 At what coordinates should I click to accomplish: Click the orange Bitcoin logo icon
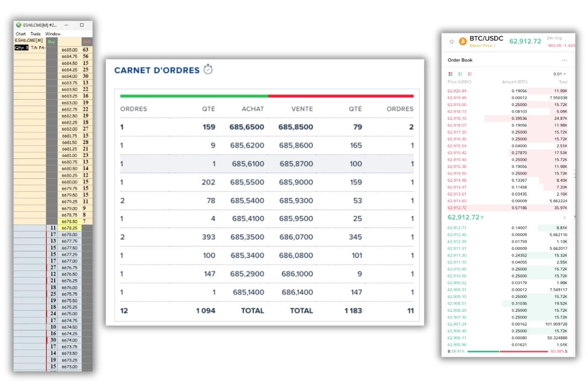pos(462,42)
